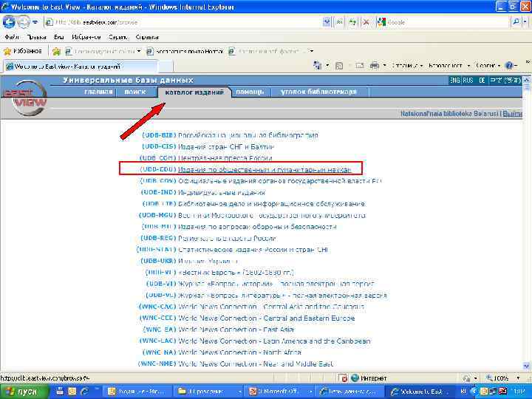Click the page scrollbar up arrow
Viewport: 532px width, 399px height.
[526, 80]
